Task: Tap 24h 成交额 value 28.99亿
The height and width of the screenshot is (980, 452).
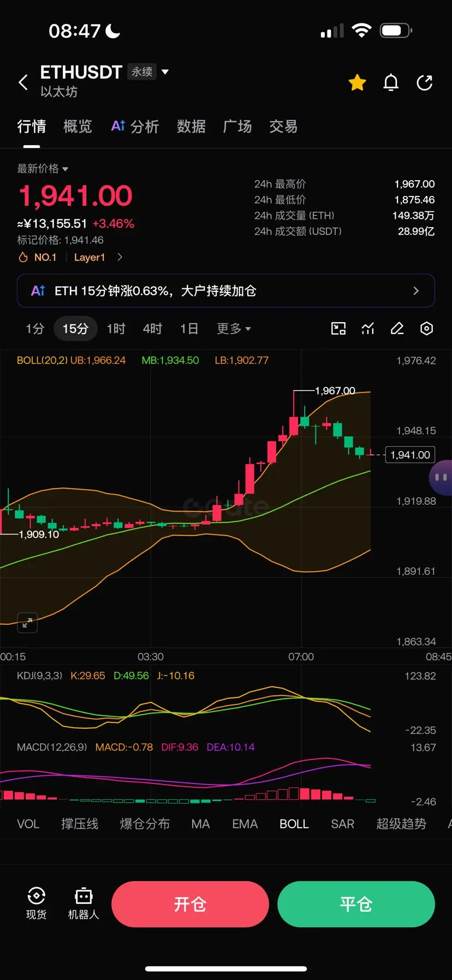Action: tap(417, 231)
